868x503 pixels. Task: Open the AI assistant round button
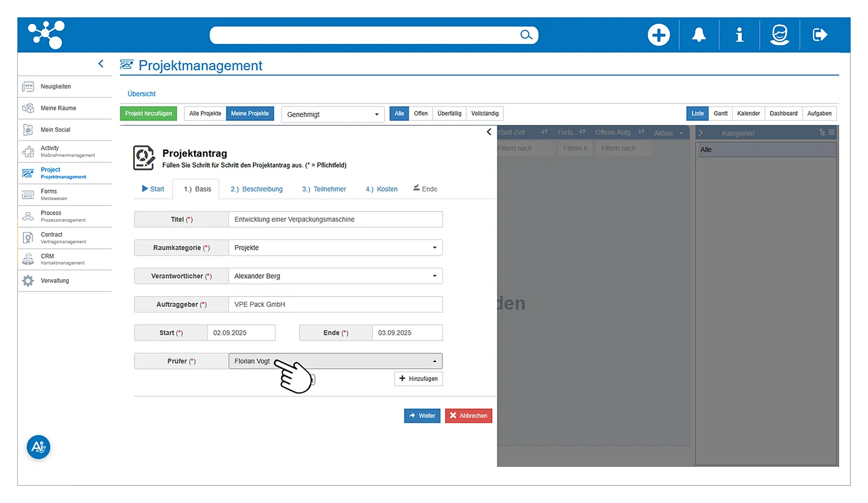point(39,447)
